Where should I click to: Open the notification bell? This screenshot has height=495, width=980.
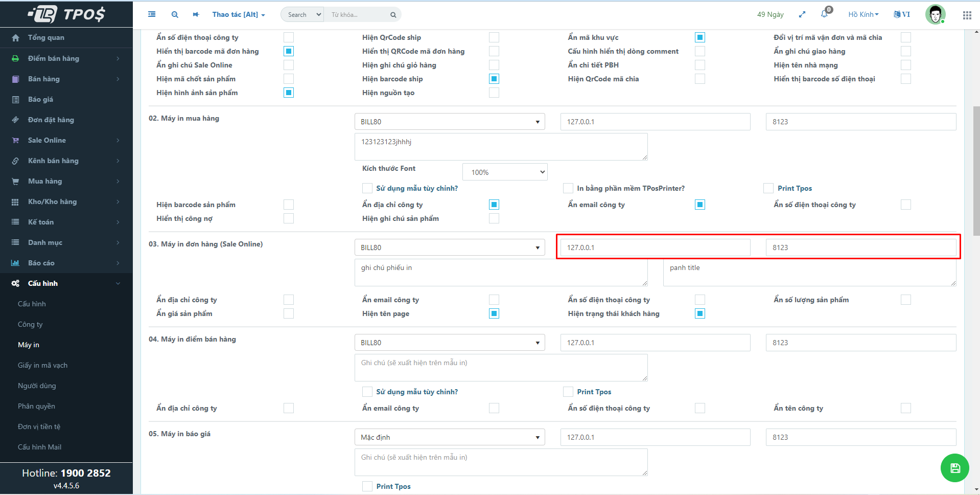click(x=824, y=14)
